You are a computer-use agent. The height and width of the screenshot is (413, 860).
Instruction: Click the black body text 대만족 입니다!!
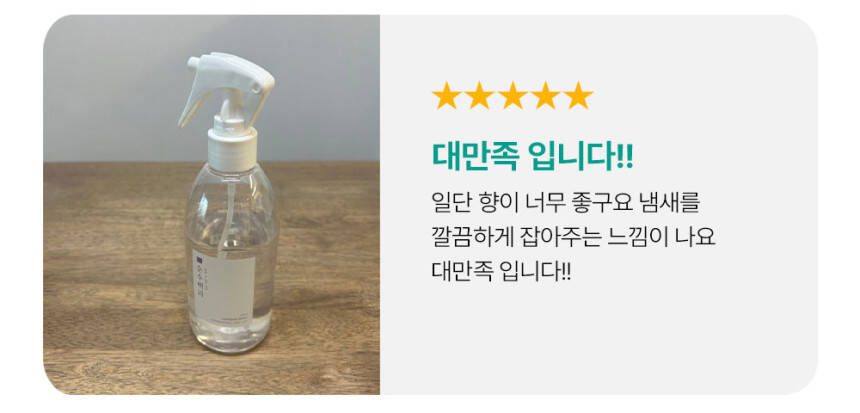point(501,271)
